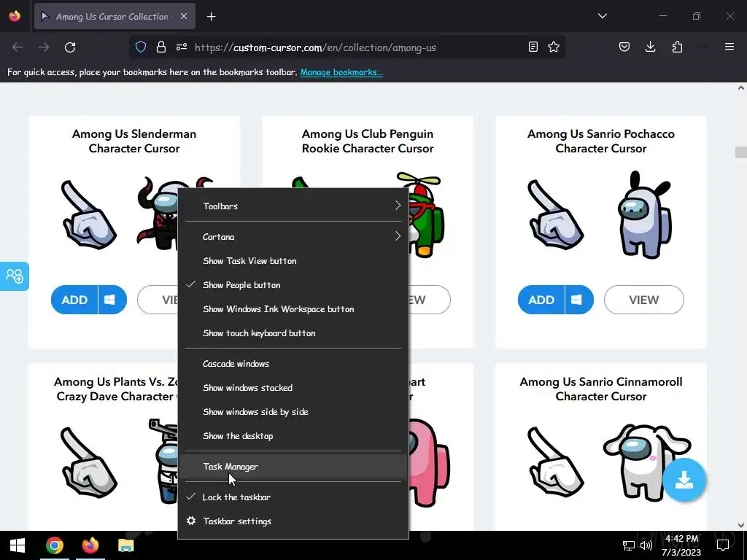
Task: Enable Show Task View button
Action: [293, 260]
